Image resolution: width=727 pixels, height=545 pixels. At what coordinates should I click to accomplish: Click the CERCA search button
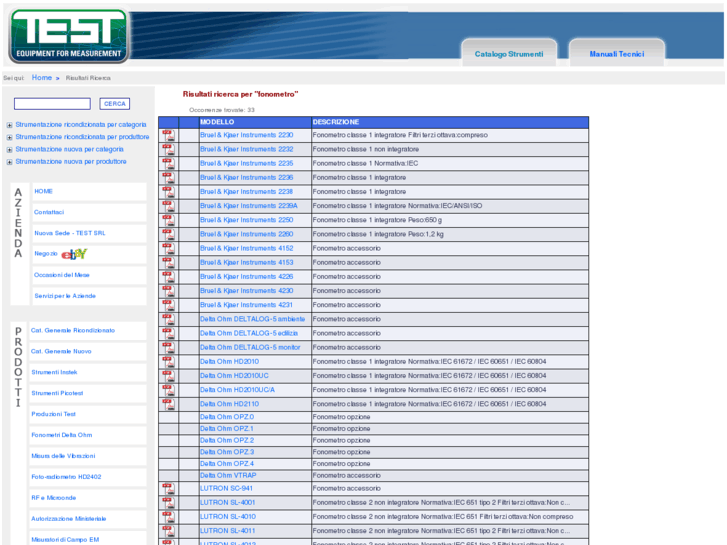point(115,104)
